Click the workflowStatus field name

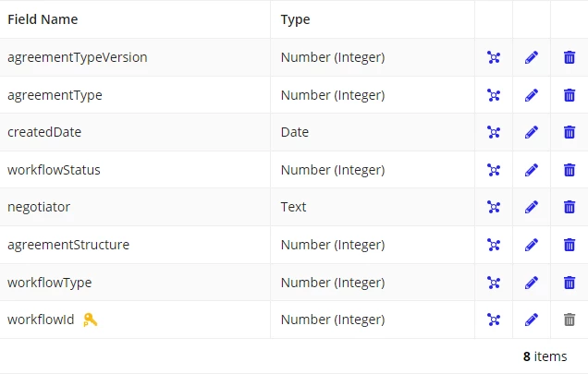click(54, 170)
